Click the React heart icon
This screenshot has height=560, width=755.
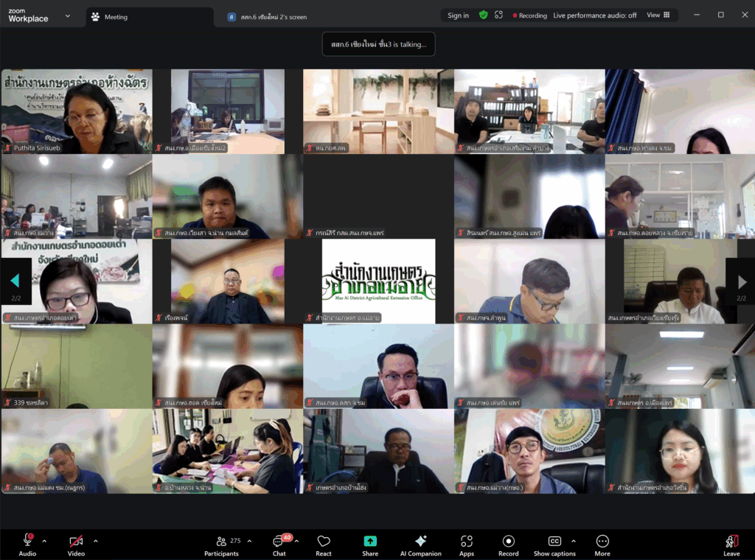click(324, 542)
